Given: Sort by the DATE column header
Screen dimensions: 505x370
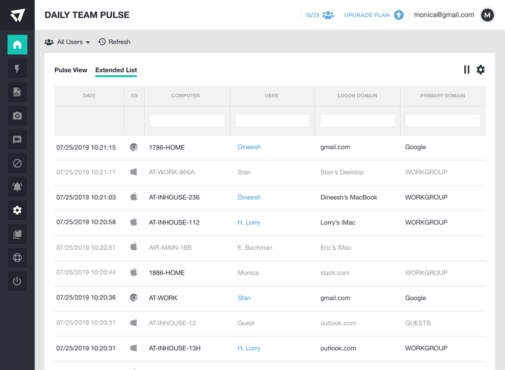Looking at the screenshot, I should click(89, 96).
